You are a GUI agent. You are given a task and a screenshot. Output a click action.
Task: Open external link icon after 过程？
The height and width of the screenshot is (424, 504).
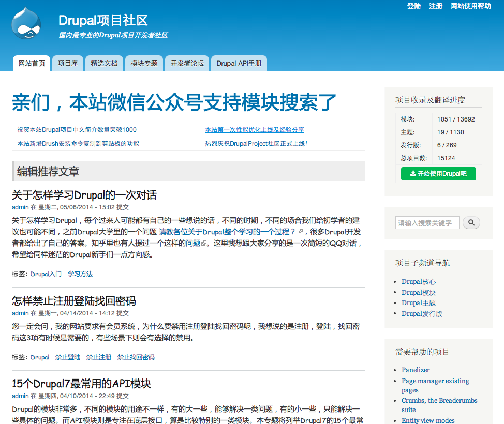coord(300,232)
